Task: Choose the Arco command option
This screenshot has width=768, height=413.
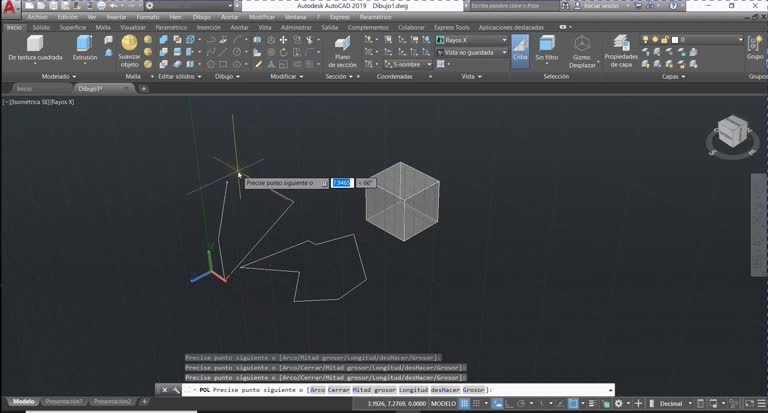Action: point(317,390)
